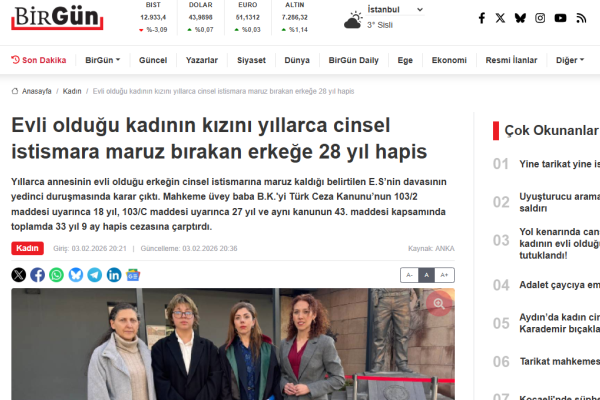Go to the Ege section
Screen dimensions: 600x400
(x=405, y=60)
